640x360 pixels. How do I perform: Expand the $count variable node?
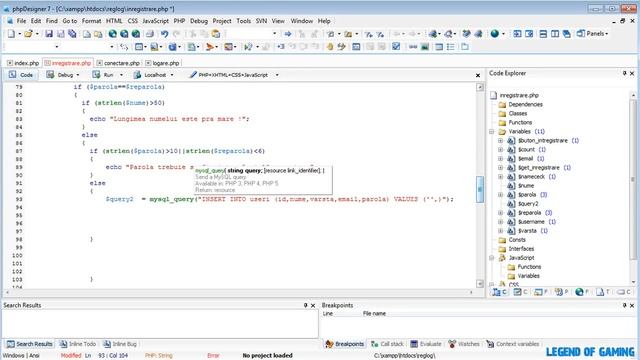click(500, 149)
